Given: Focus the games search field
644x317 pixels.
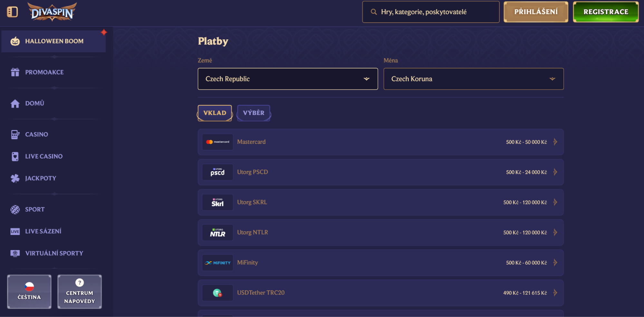Looking at the screenshot, I should [431, 12].
